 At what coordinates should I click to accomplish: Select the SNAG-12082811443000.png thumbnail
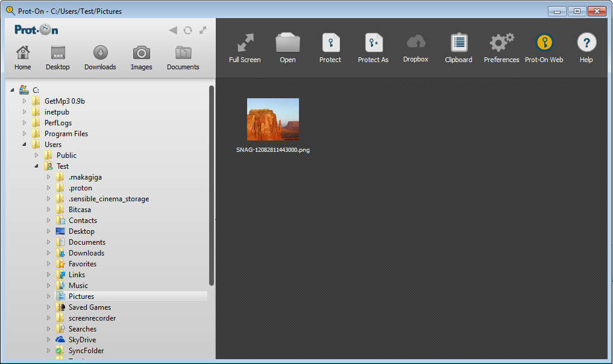pos(273,119)
